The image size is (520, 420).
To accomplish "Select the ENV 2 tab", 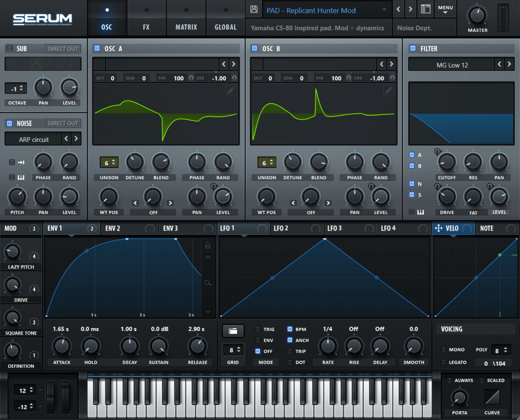I will coord(129,228).
